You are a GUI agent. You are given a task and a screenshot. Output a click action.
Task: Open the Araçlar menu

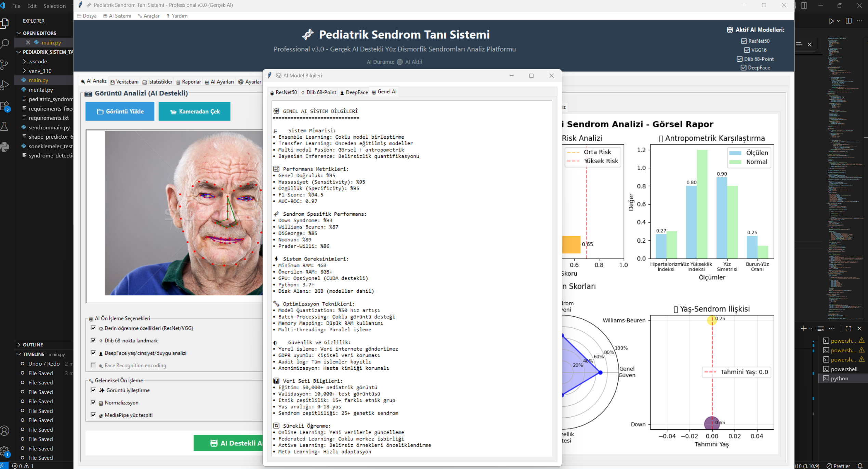coord(149,16)
